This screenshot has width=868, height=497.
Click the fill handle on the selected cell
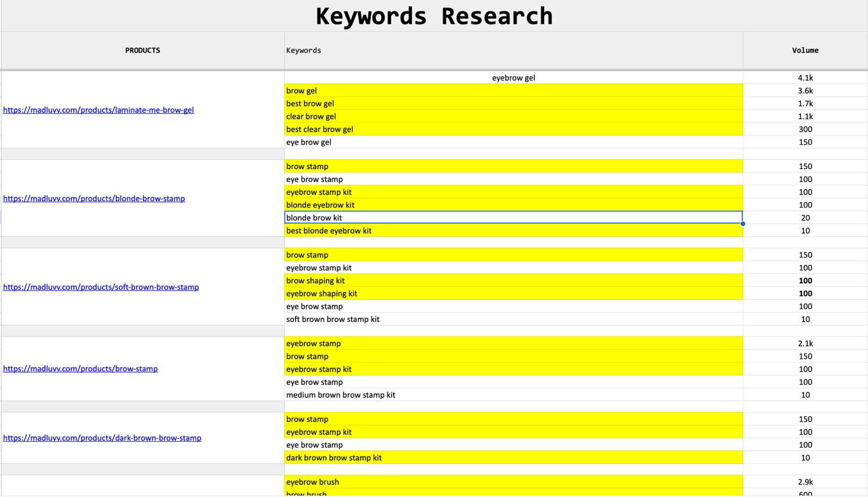coord(743,223)
